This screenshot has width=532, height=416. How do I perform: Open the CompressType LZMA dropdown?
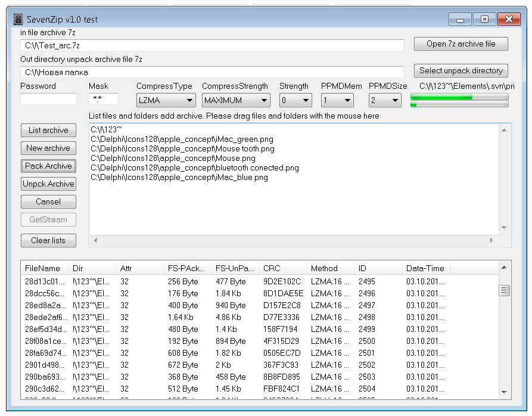(166, 101)
